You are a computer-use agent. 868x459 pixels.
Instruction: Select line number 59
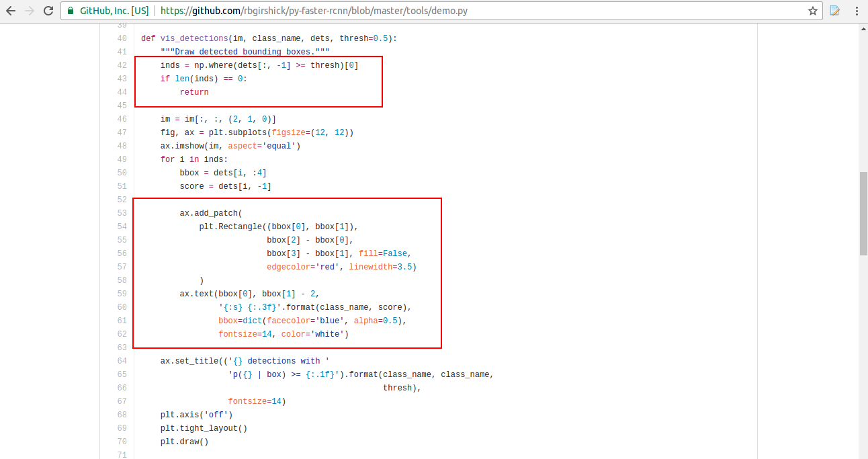click(122, 294)
